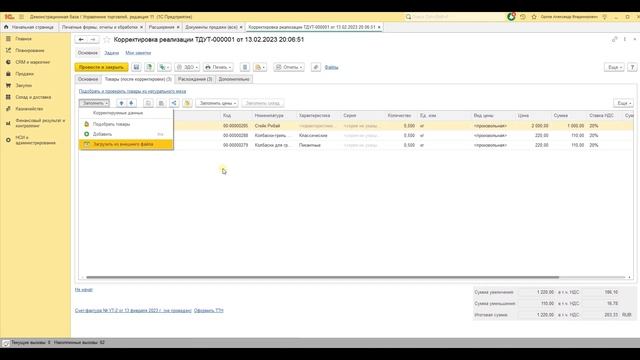Choose Добавить menu item
Viewport: 640px width, 360px height.
pos(126,134)
